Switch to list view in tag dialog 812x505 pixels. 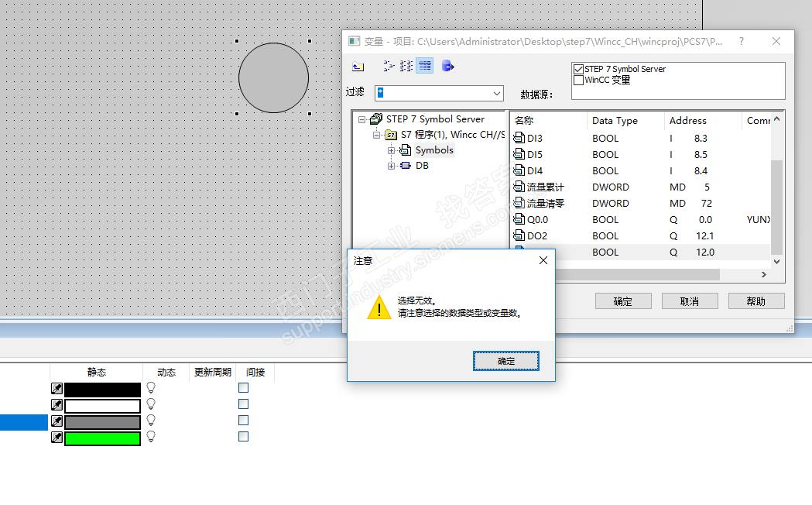(x=406, y=66)
